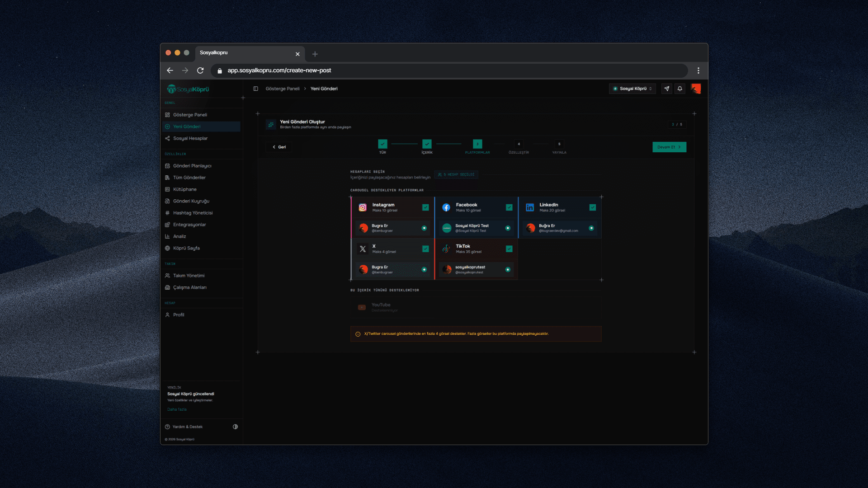Open Tüm Gönderiler sidebar item
Viewport: 868px width, 488px height.
click(x=201, y=178)
